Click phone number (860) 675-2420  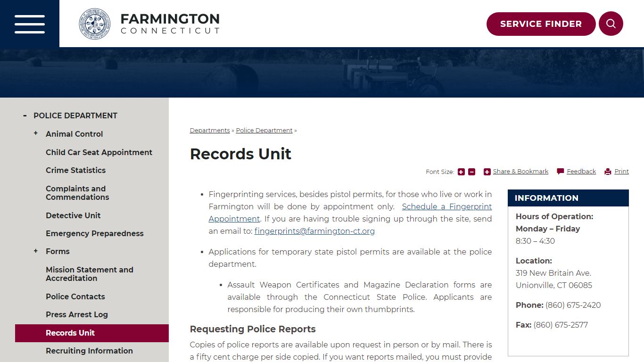573,305
